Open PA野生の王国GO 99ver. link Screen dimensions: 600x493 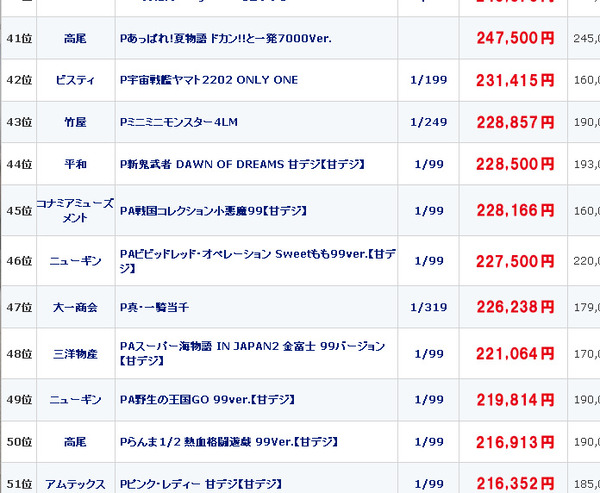point(207,400)
